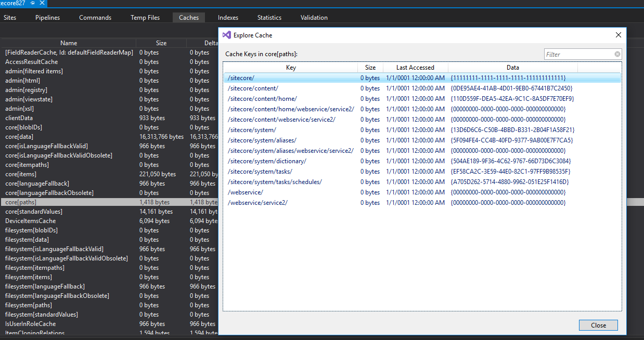The image size is (644, 340).
Task: Select /sitecore/system/tasks/schedules/ key row
Action: (x=422, y=182)
